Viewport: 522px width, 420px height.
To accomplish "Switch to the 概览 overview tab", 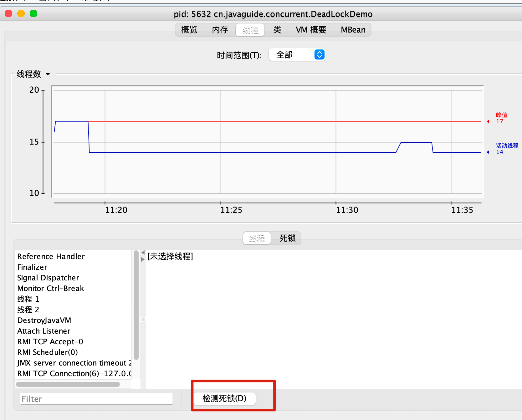I will [189, 30].
